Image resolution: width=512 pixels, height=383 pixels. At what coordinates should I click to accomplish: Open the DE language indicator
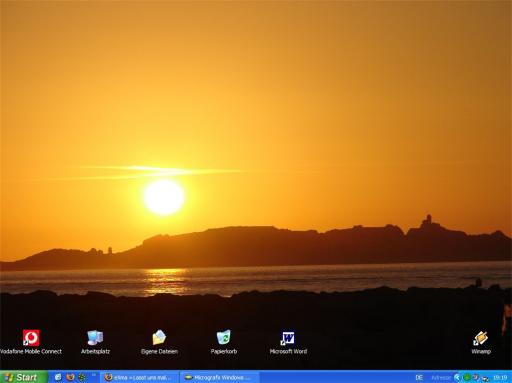pyautogui.click(x=419, y=377)
